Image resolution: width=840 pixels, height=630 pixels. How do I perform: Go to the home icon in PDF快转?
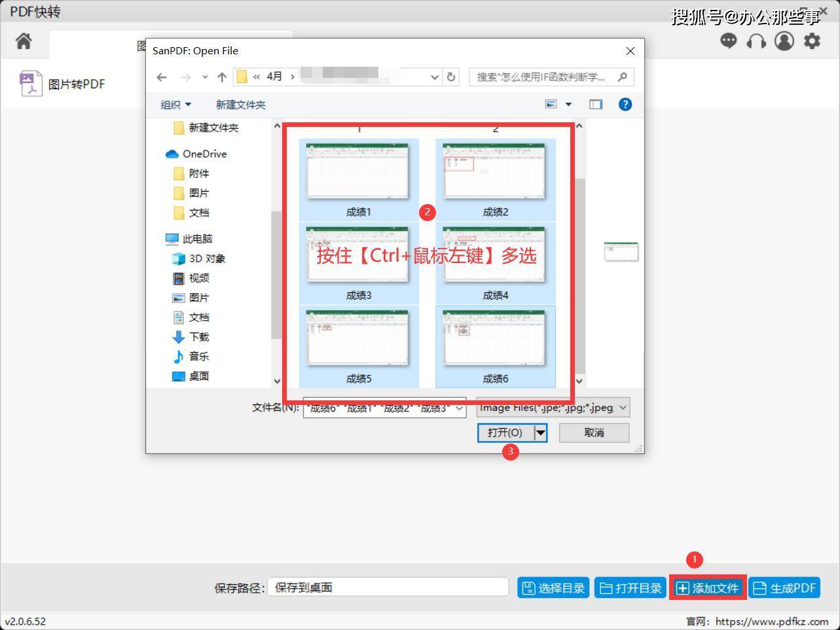pyautogui.click(x=24, y=41)
